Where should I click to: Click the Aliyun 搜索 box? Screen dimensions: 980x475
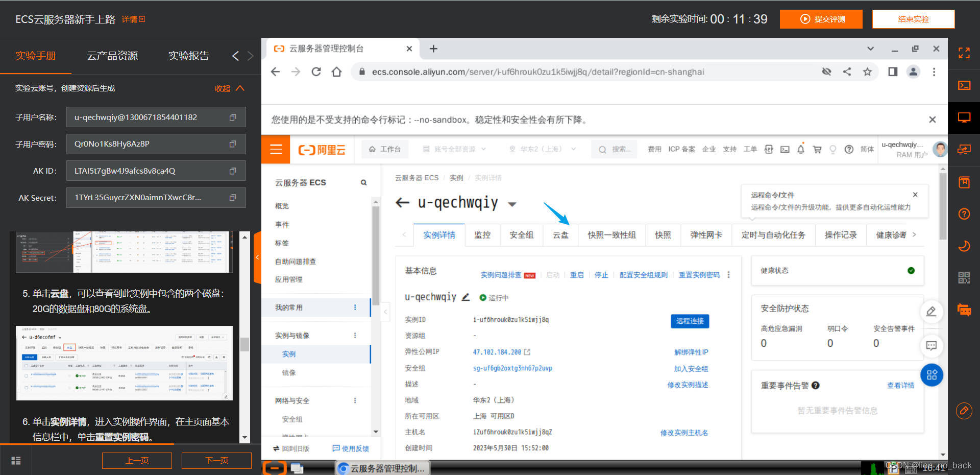[615, 149]
